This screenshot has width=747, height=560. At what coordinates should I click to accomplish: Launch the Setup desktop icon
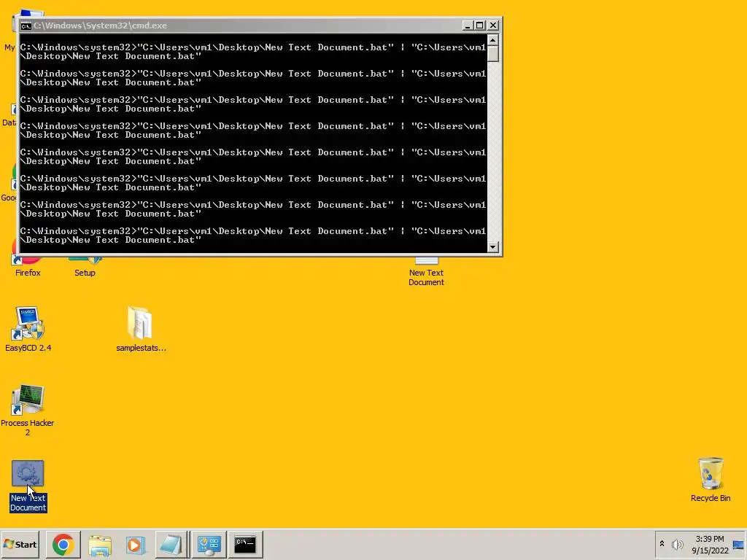click(x=85, y=267)
